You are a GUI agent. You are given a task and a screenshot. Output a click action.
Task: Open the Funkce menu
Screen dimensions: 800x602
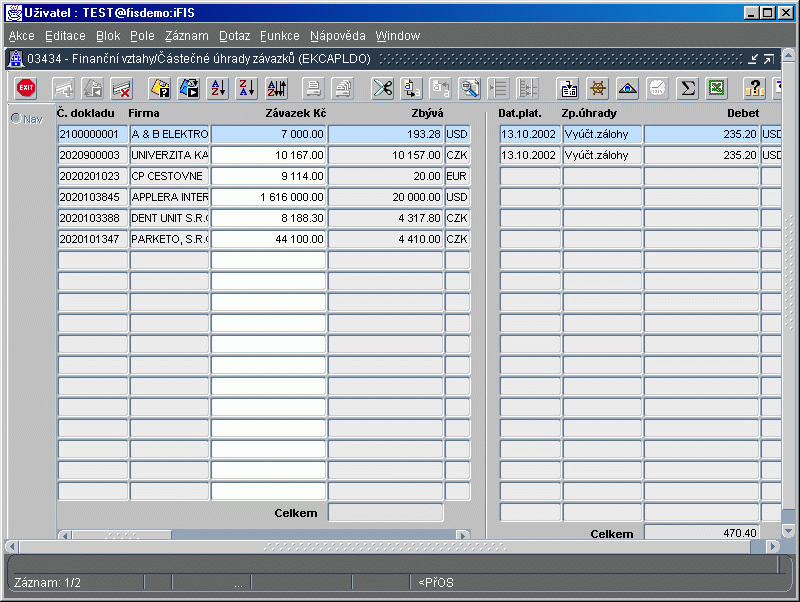pyautogui.click(x=280, y=36)
